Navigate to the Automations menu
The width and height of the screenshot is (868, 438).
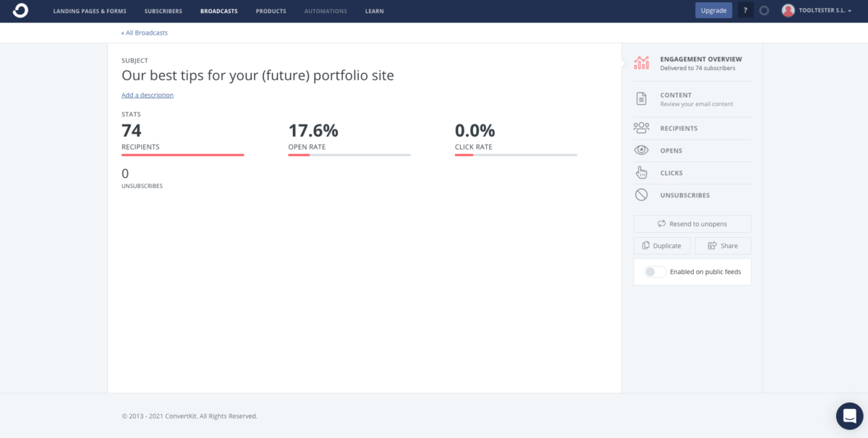pos(325,10)
